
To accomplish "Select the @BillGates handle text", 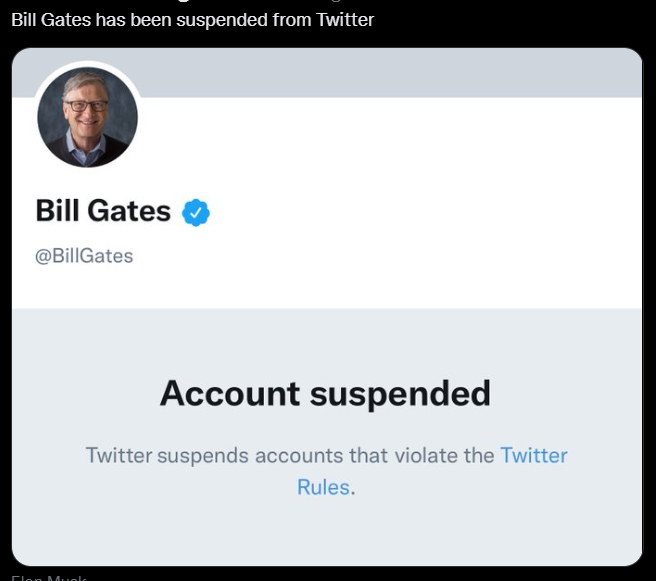I will pyautogui.click(x=84, y=256).
